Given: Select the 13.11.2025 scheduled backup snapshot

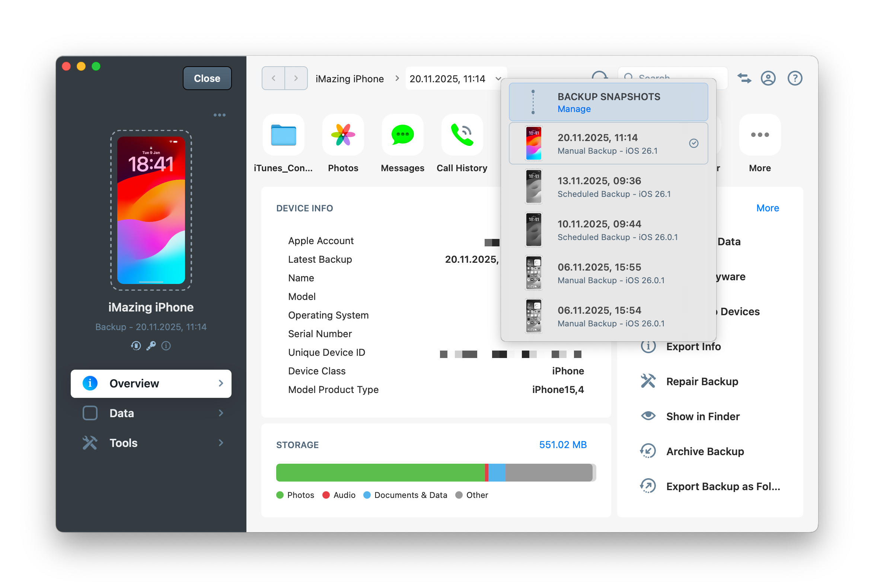Looking at the screenshot, I should [608, 187].
